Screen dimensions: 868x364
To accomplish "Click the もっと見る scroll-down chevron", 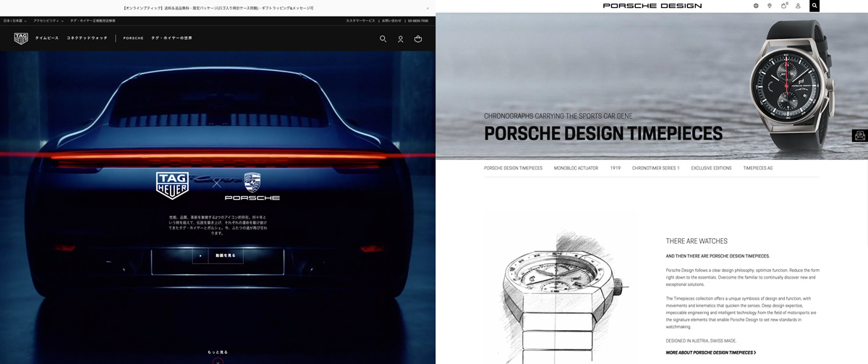I will pyautogui.click(x=218, y=360).
